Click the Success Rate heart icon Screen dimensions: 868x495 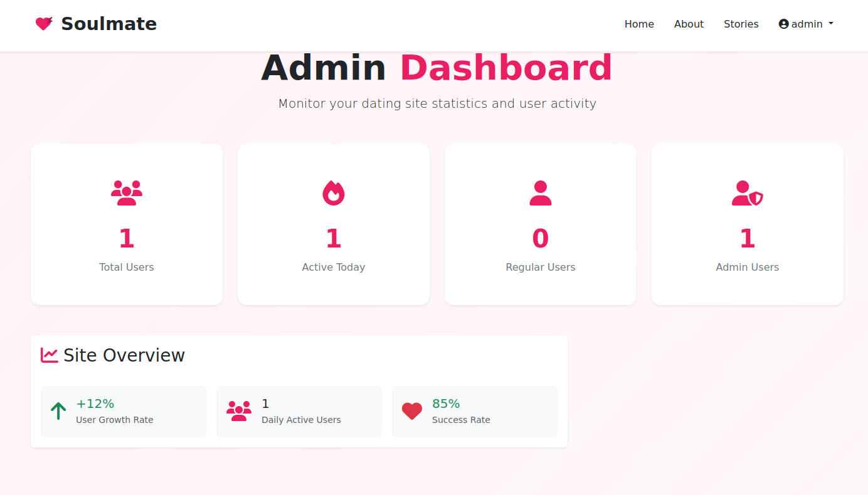pos(412,411)
